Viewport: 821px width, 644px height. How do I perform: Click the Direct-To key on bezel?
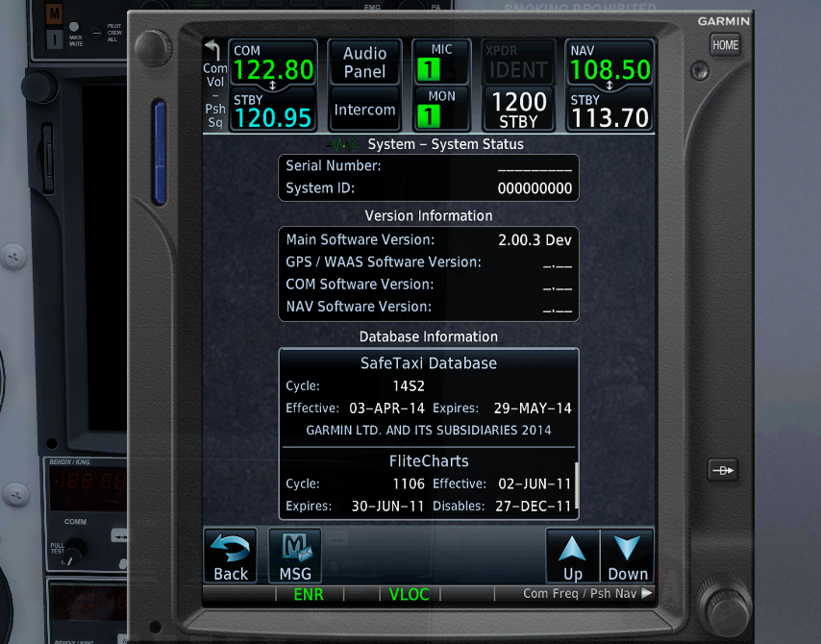tap(723, 470)
